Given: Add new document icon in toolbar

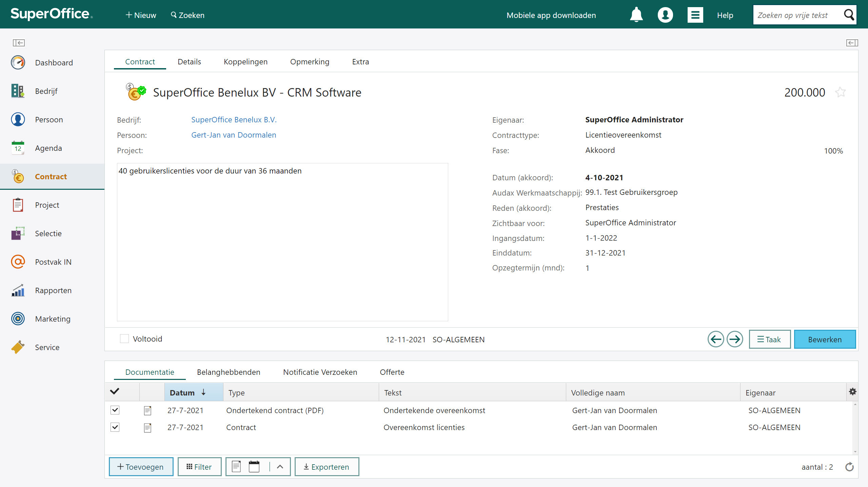Looking at the screenshot, I should (x=236, y=467).
